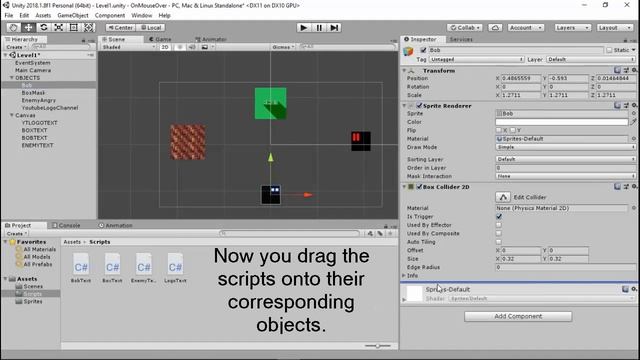Toggle Bob object active checkbox
The height and width of the screenshot is (360, 640).
click(423, 50)
